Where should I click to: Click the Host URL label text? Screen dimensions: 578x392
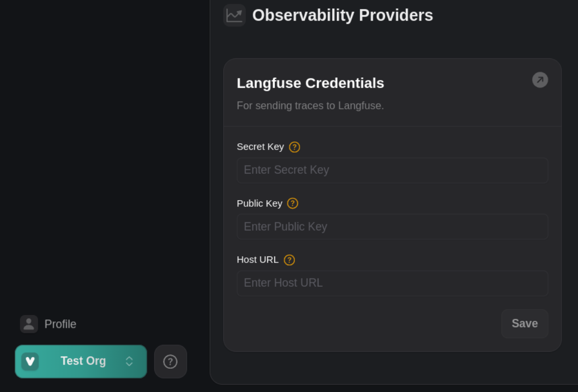257,259
